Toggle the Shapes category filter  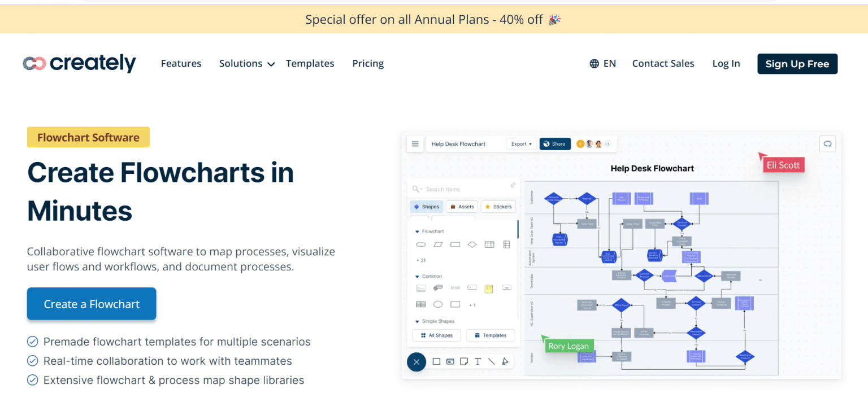click(426, 206)
